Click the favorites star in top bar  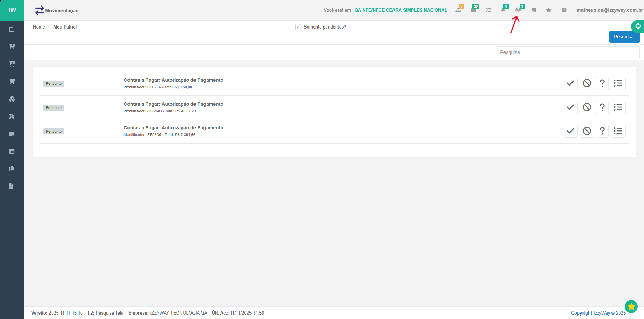click(549, 10)
